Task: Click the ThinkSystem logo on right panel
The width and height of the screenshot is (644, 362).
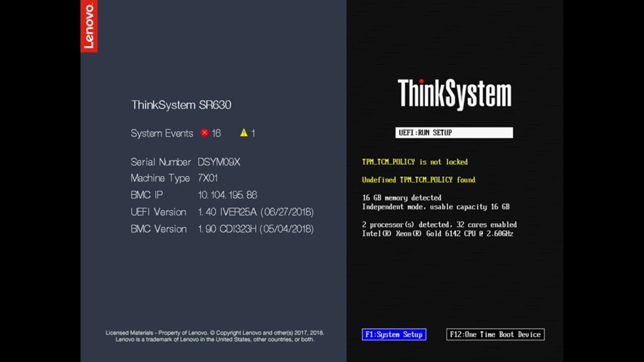Action: [x=454, y=94]
